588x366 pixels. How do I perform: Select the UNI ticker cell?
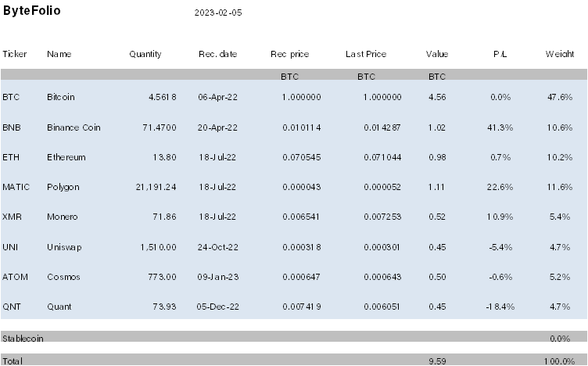(9, 247)
